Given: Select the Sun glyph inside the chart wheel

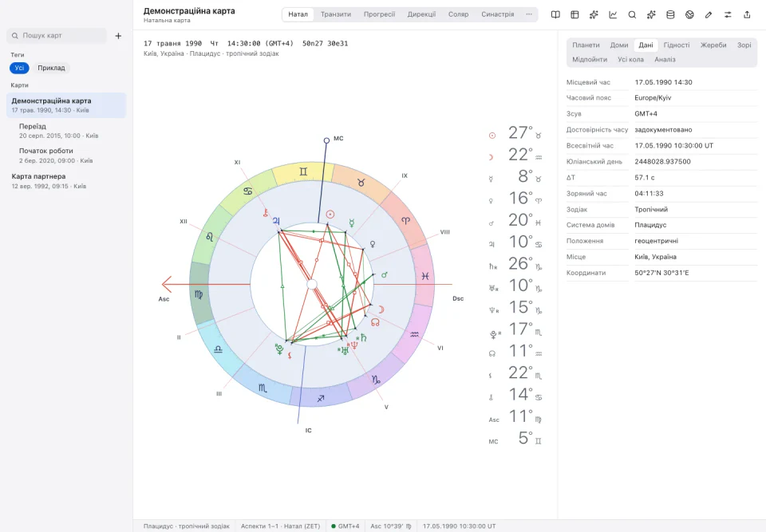Looking at the screenshot, I should [x=330, y=214].
